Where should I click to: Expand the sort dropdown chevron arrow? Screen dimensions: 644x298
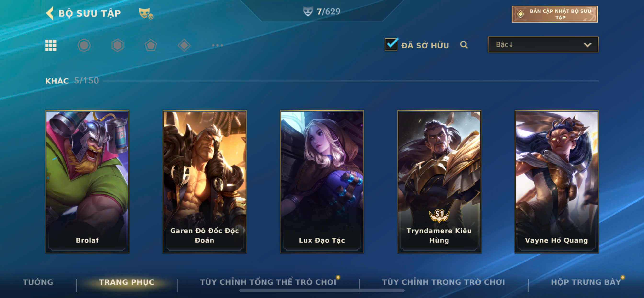587,45
